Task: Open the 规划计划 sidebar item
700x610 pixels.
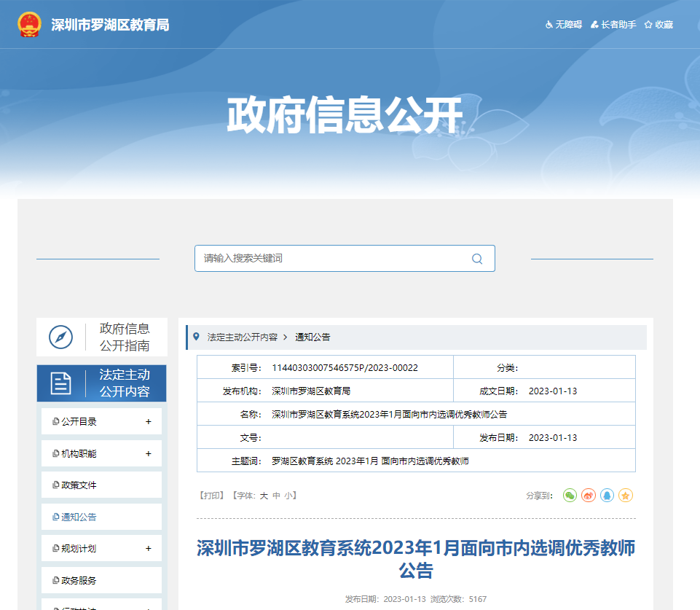Action: click(x=102, y=548)
